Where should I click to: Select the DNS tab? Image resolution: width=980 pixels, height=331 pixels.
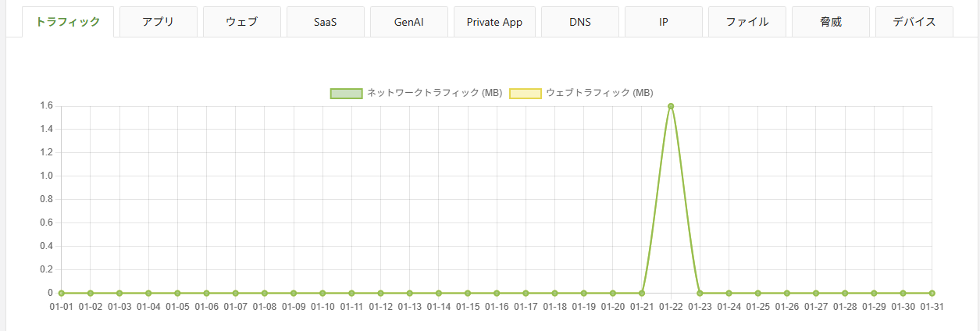coord(580,22)
